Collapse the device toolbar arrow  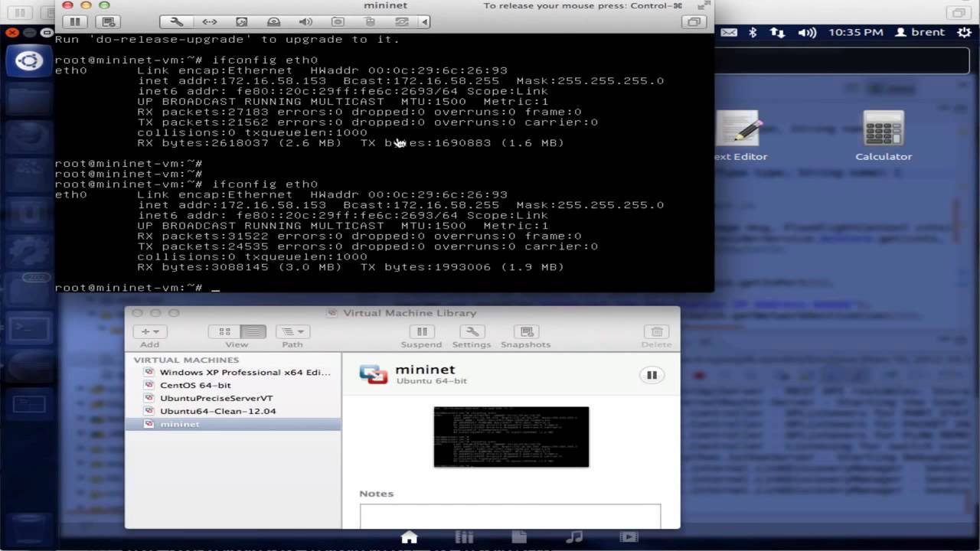[424, 22]
